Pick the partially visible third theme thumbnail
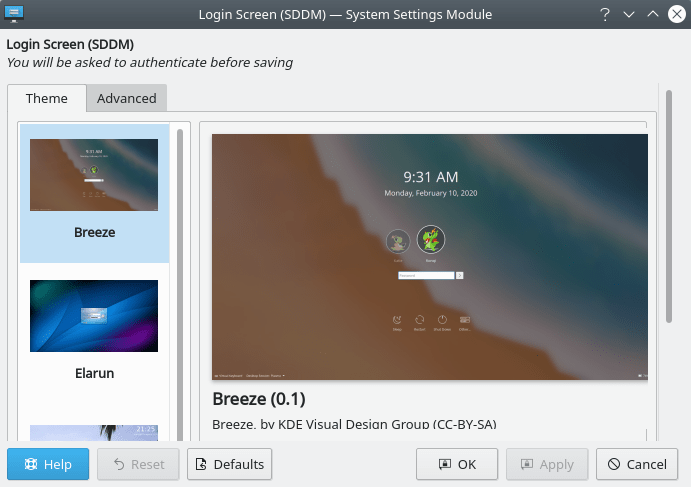 point(94,433)
